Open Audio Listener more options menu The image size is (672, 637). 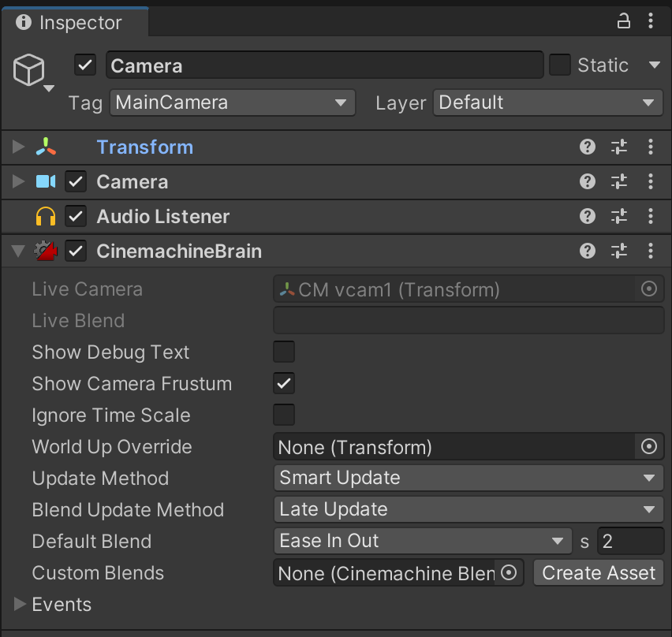(x=651, y=217)
